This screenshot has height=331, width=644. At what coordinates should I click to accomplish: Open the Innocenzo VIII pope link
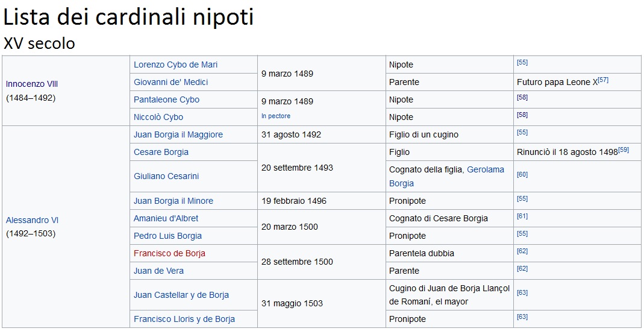coord(31,84)
